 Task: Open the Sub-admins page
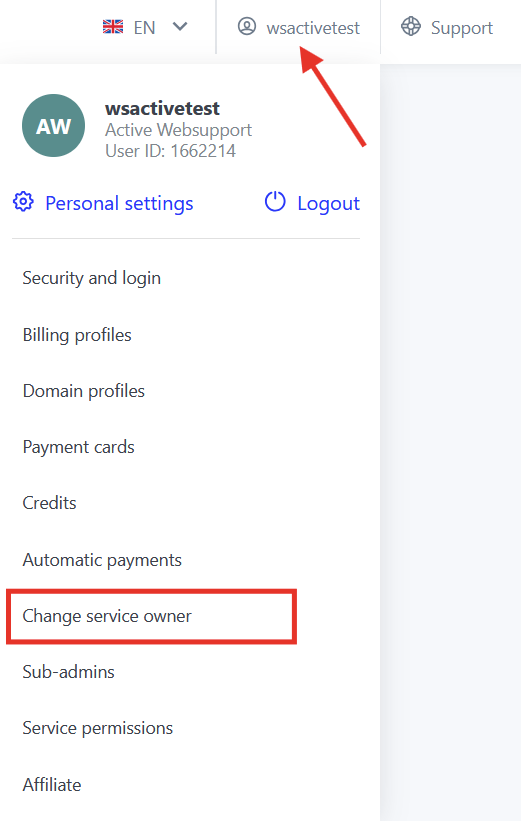tap(69, 672)
